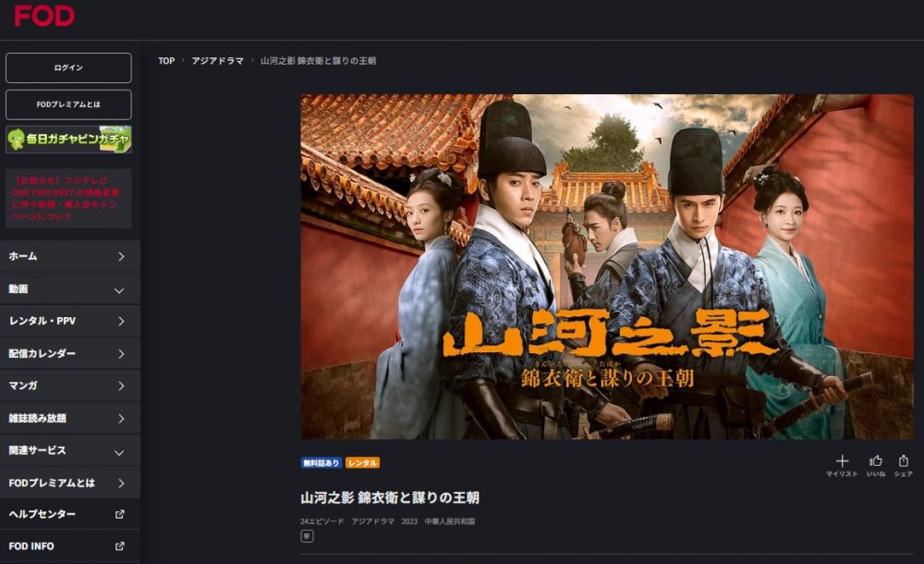Click the レンタル orange badge
This screenshot has height=564, width=924.
click(x=362, y=463)
